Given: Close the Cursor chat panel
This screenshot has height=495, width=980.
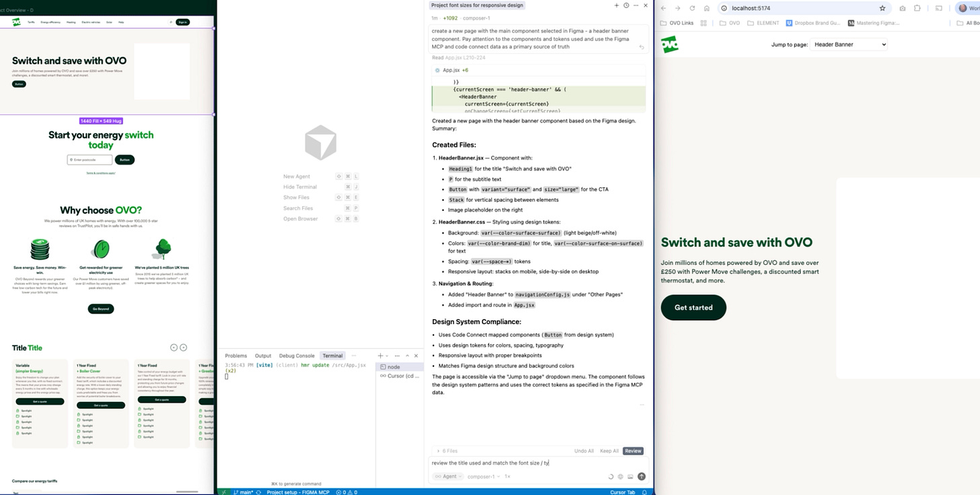Looking at the screenshot, I should coord(645,5).
